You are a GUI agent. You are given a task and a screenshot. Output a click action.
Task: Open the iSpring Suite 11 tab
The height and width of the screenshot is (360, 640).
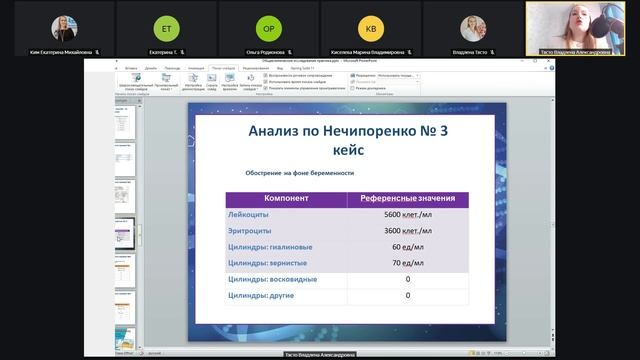[x=302, y=68]
